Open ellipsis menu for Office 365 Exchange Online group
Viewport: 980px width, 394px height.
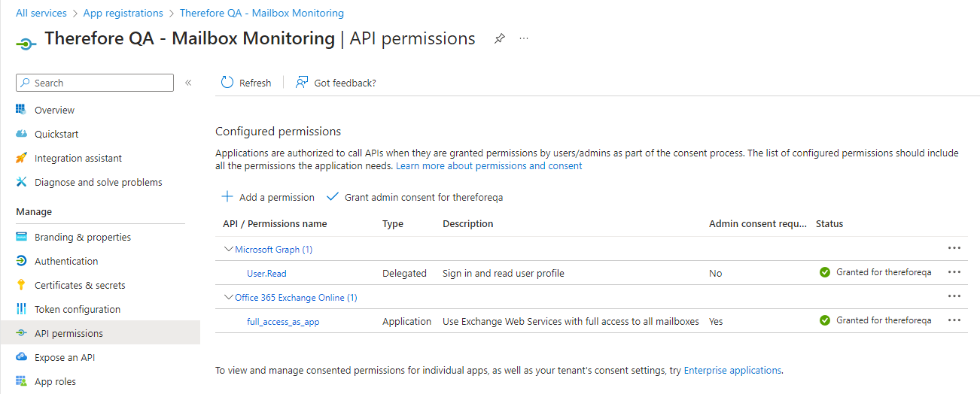click(x=954, y=296)
